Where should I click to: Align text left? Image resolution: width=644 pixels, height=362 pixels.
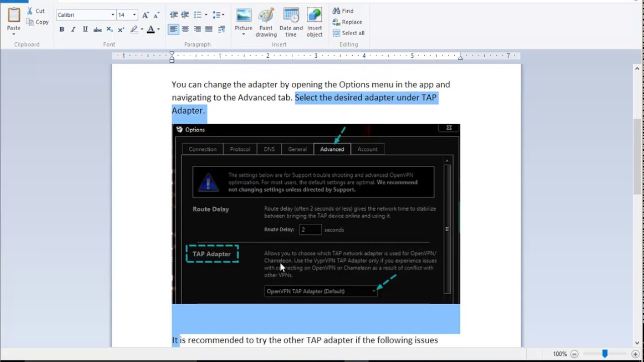(174, 30)
